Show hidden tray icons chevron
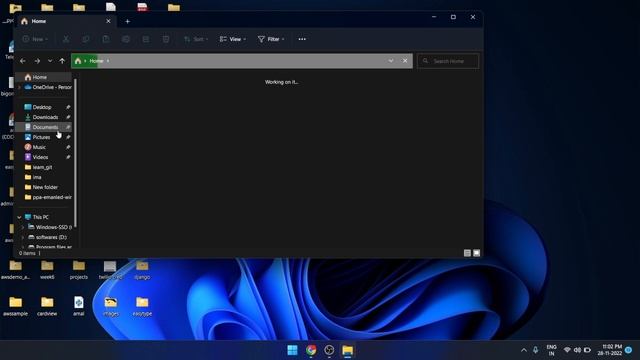640x360 pixels. click(x=524, y=350)
